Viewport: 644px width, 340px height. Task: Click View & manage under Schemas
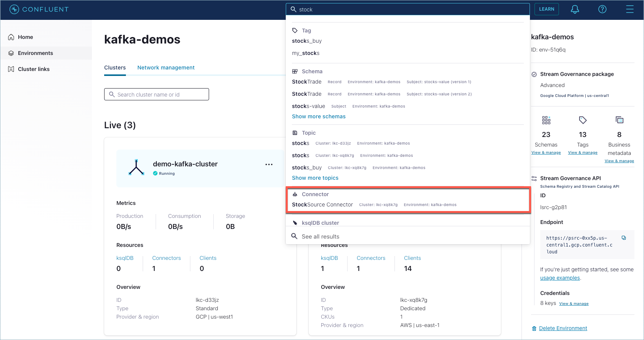coord(546,153)
